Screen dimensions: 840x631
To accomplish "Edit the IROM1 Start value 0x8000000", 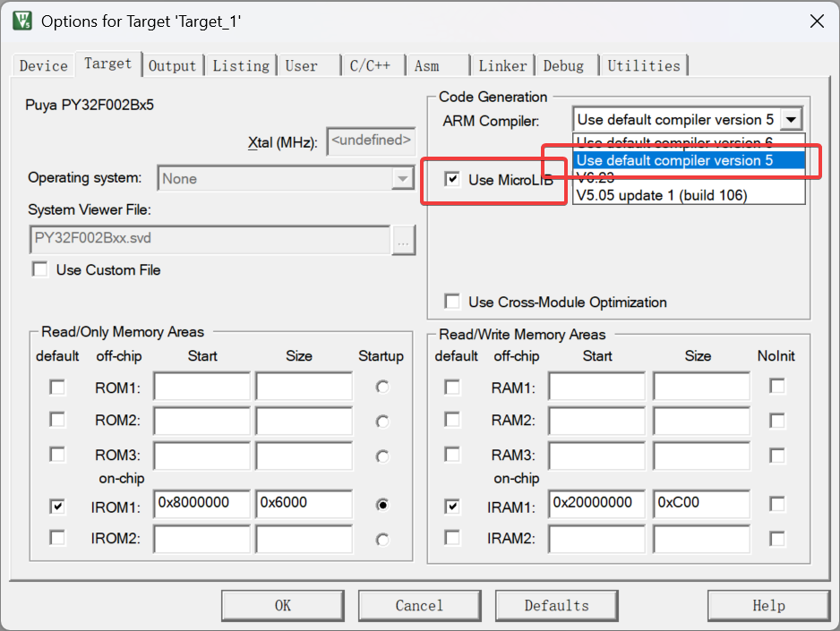I will [x=202, y=504].
